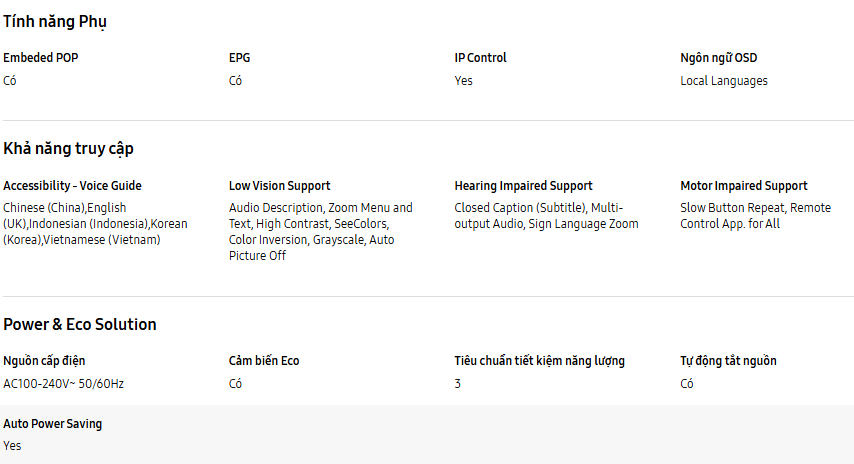Click the 'Khả năng truy cập' heading

coord(68,149)
